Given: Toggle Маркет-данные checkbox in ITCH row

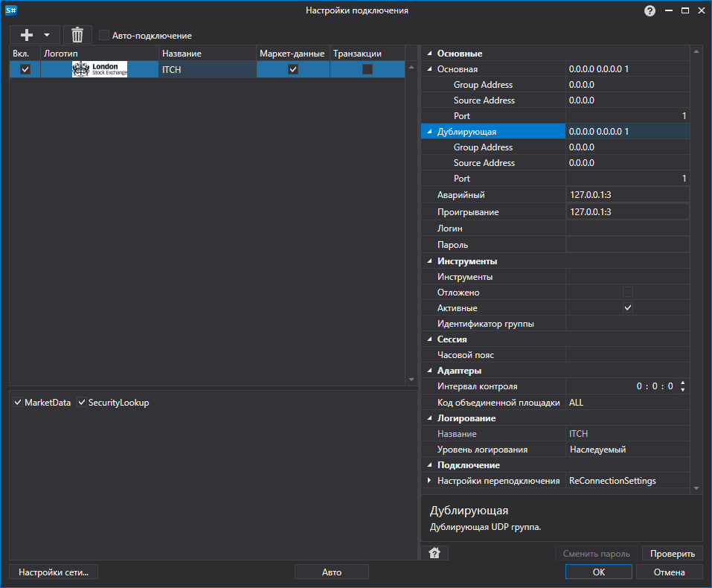Looking at the screenshot, I should coord(293,69).
